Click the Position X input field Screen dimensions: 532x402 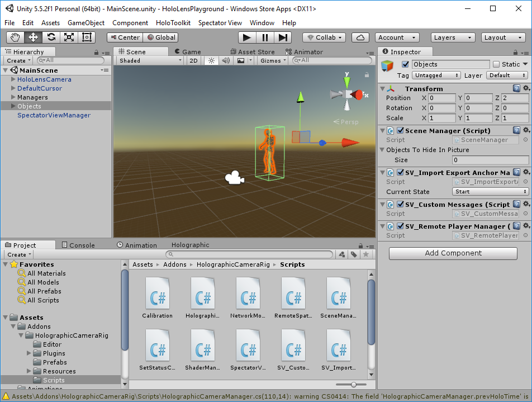[442, 98]
